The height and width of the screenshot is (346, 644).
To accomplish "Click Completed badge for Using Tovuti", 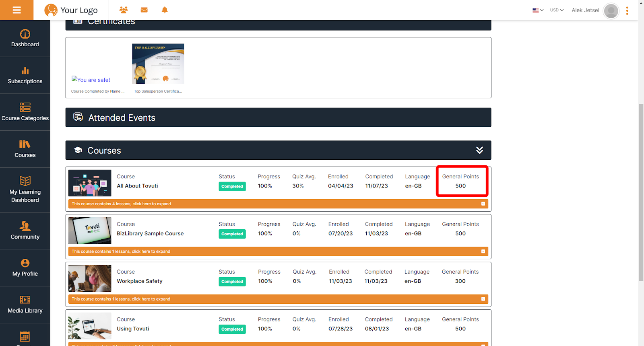I will (232, 329).
